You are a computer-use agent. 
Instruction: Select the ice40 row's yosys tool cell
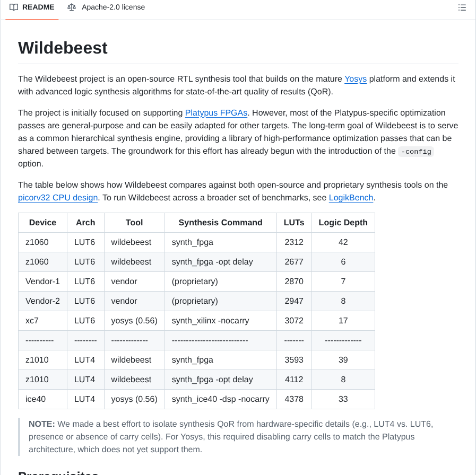coord(134,399)
